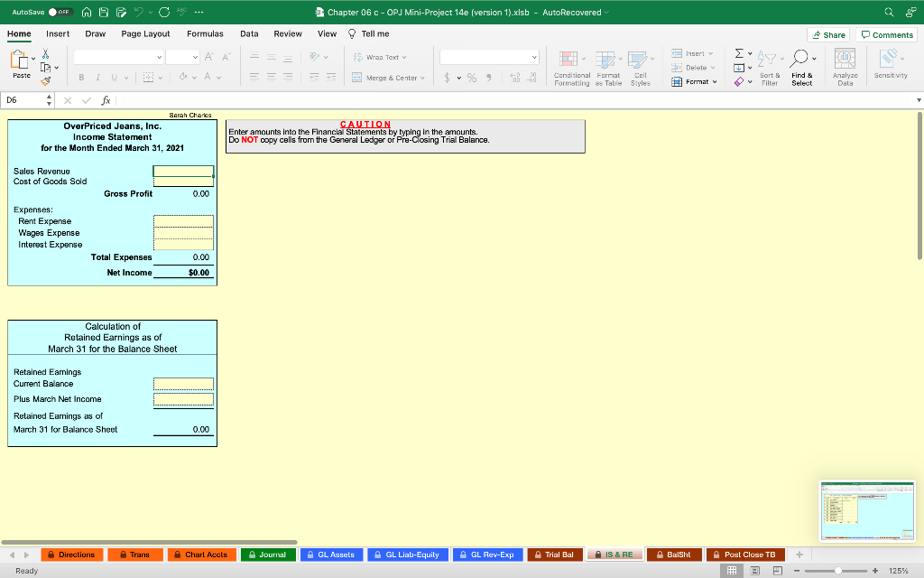Open the BalSht sheet tab
924x578 pixels.
674,555
